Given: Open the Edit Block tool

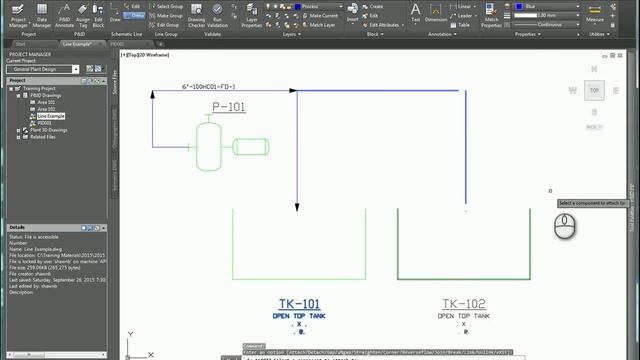Looking at the screenshot, I should click(98, 16).
